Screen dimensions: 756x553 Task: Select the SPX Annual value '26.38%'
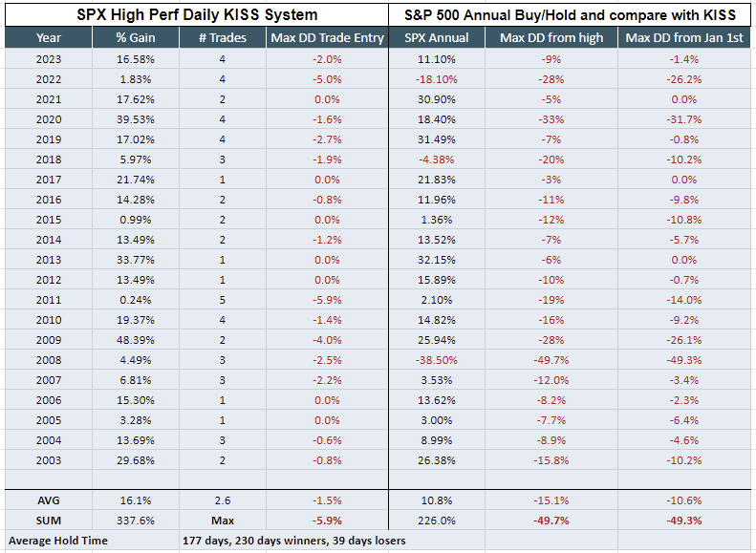pyautogui.click(x=437, y=460)
